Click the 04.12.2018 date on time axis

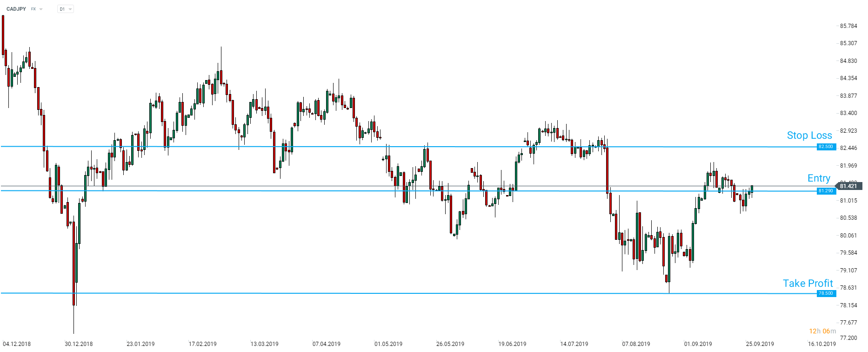click(17, 344)
